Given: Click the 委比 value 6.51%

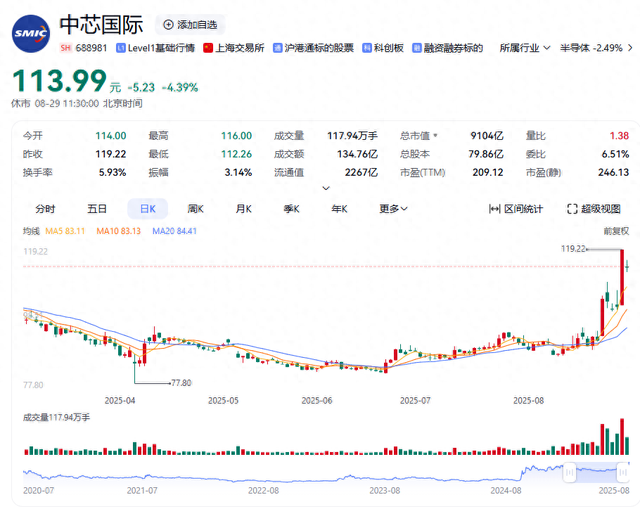Looking at the screenshot, I should pos(615,154).
